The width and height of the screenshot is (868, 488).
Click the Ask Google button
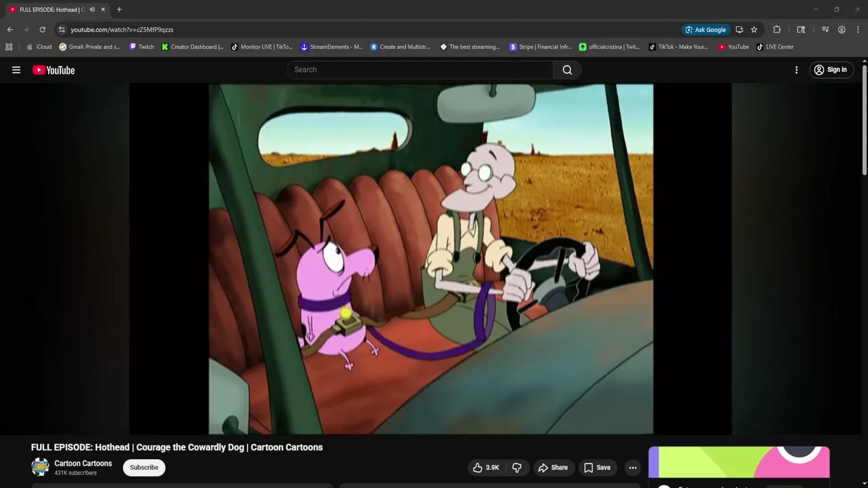click(x=706, y=30)
